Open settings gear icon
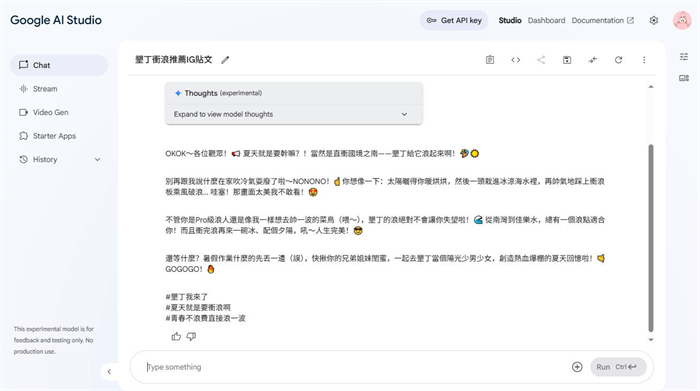This screenshot has height=391, width=700. click(654, 21)
